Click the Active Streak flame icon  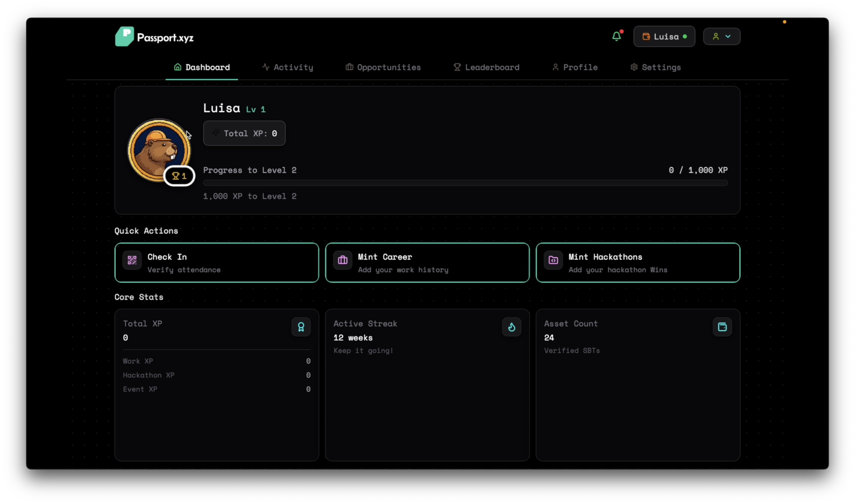tap(511, 327)
